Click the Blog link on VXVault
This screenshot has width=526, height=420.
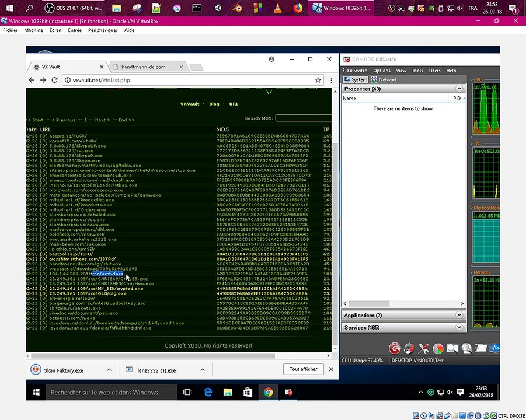[x=214, y=104]
